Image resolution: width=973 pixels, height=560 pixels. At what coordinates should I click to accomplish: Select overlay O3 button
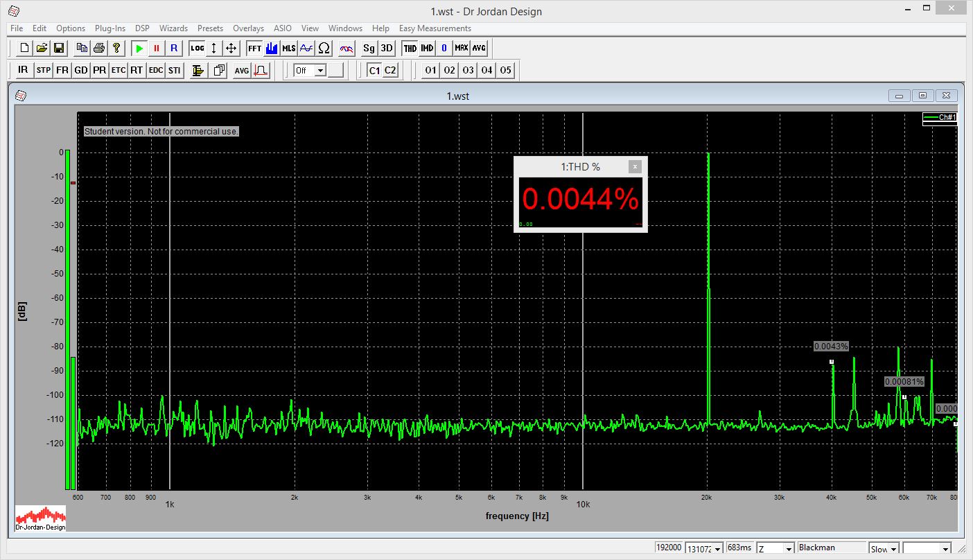point(468,70)
